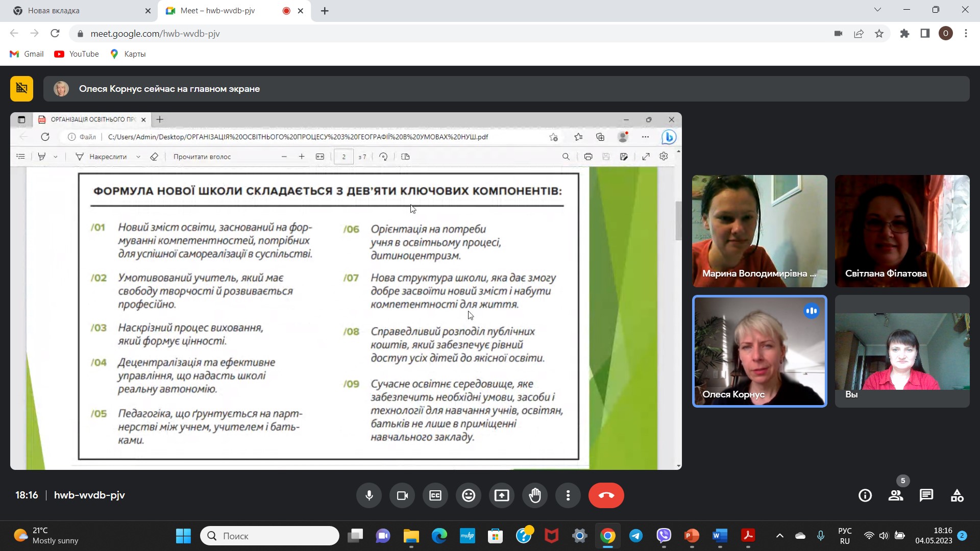
Task: Click the share this page icon
Action: click(x=859, y=34)
